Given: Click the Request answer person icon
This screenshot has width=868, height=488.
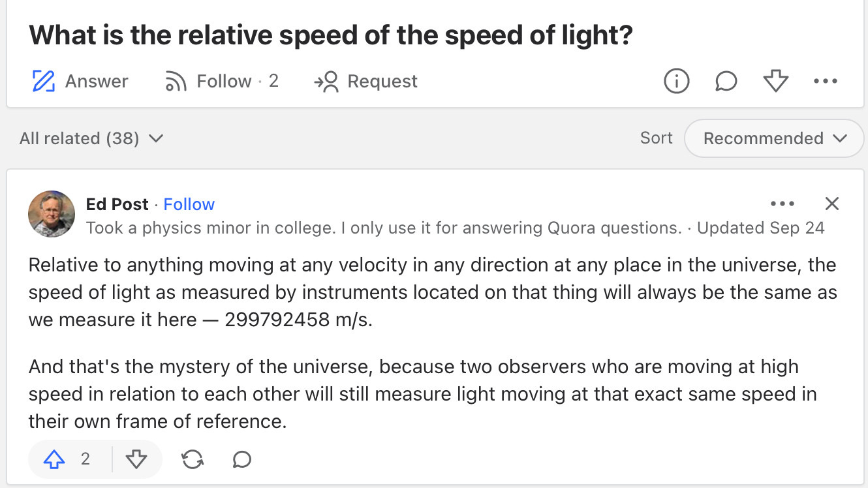Looking at the screenshot, I should click(x=327, y=82).
